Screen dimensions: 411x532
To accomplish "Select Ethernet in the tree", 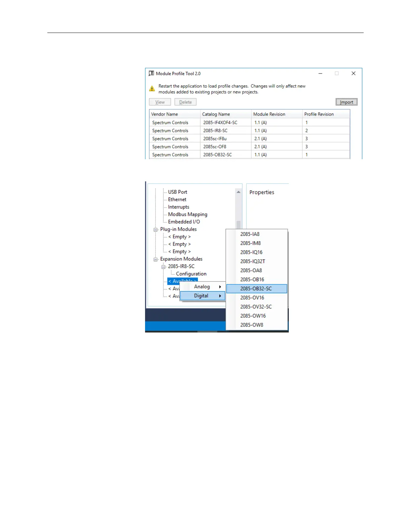I will click(x=177, y=199).
